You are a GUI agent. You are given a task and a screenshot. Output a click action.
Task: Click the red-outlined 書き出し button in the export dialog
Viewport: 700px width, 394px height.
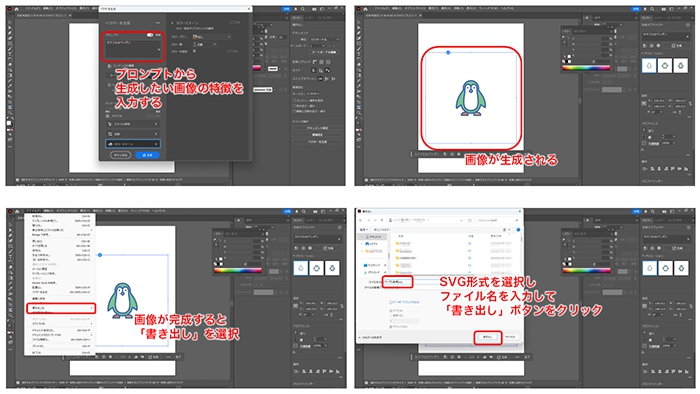(x=488, y=337)
